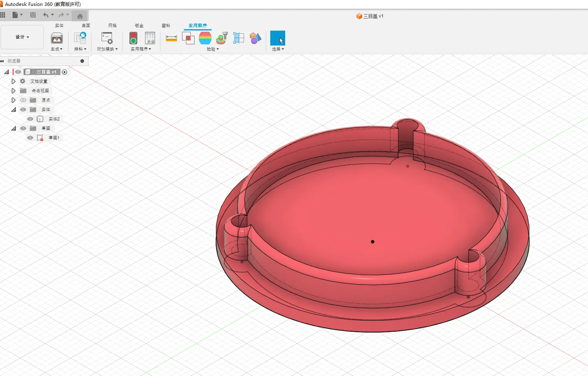Open the 设计 workspace dropdown

tap(22, 37)
